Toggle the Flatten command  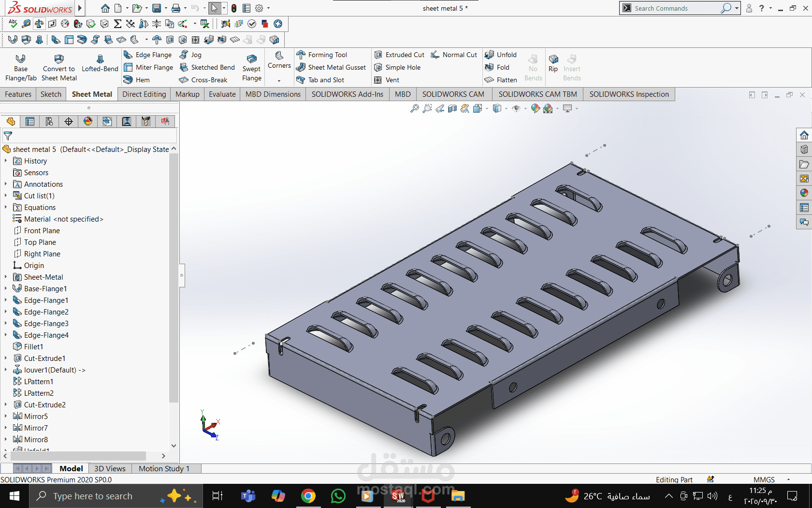[501, 80]
